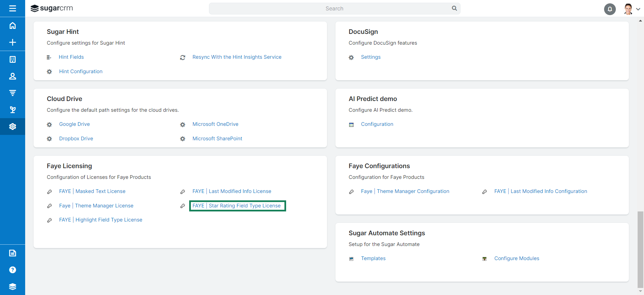Click Resync With the Hint Insights Service
Image resolution: width=644 pixels, height=295 pixels.
point(237,57)
